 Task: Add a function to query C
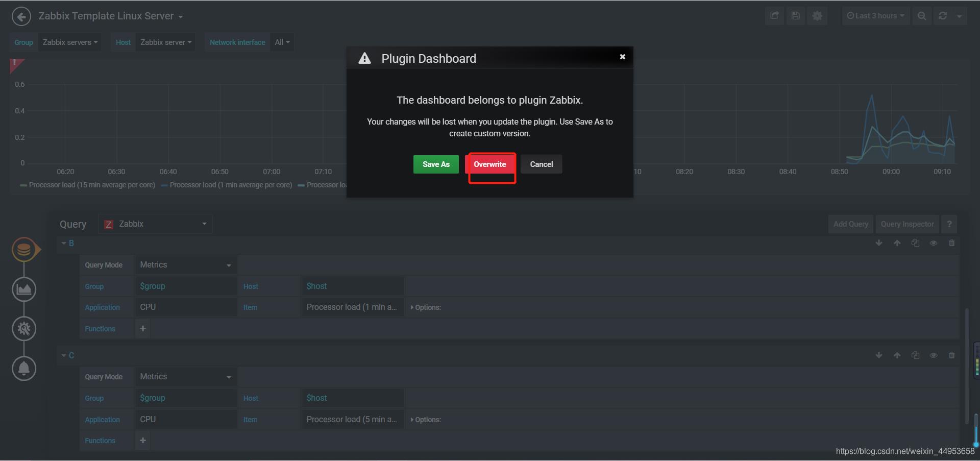[143, 441]
